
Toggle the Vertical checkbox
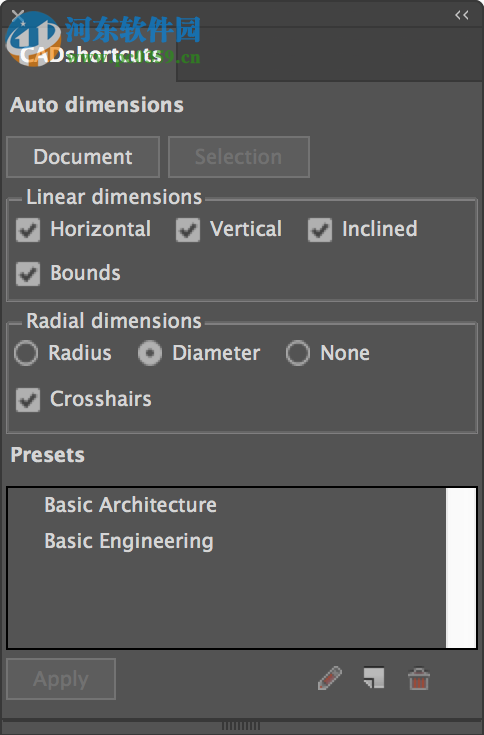click(x=188, y=230)
